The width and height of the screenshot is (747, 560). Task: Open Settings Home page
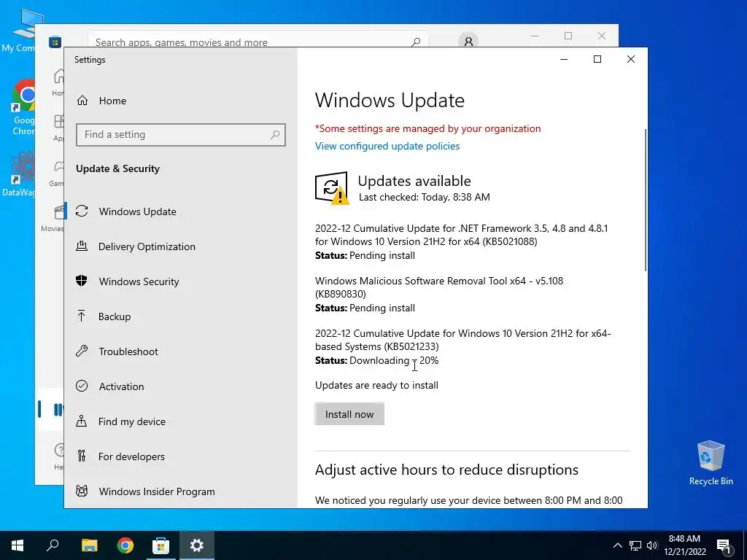click(x=101, y=101)
